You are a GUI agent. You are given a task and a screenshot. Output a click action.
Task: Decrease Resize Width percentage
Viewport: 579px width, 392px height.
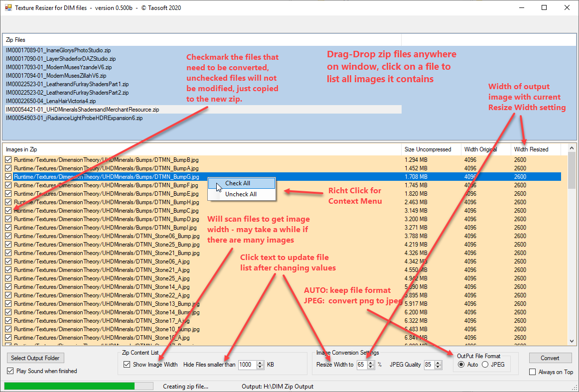pyautogui.click(x=370, y=367)
